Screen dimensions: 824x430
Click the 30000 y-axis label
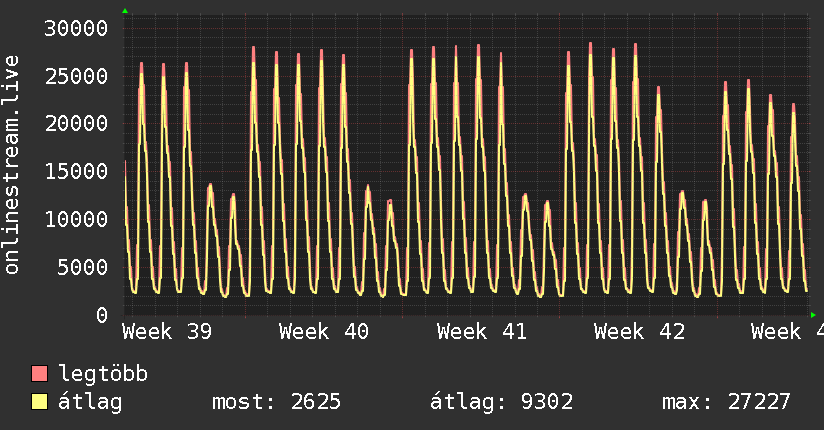(x=76, y=28)
